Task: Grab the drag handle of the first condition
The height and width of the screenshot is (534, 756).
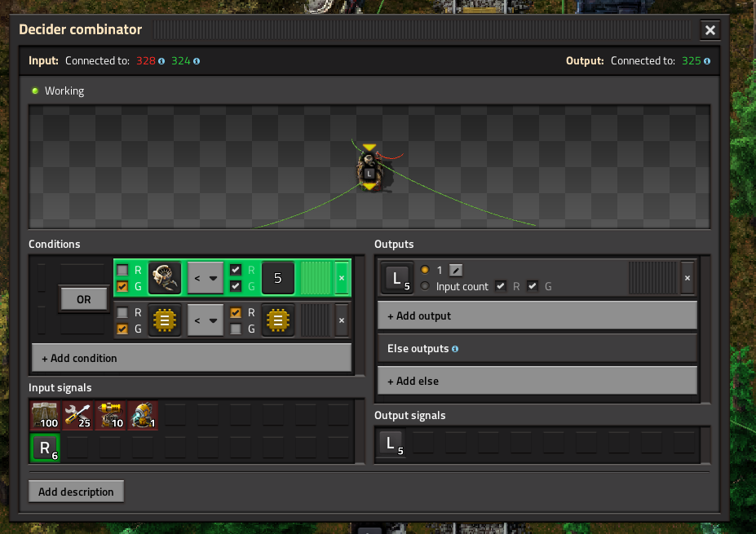Action: pyautogui.click(x=316, y=278)
